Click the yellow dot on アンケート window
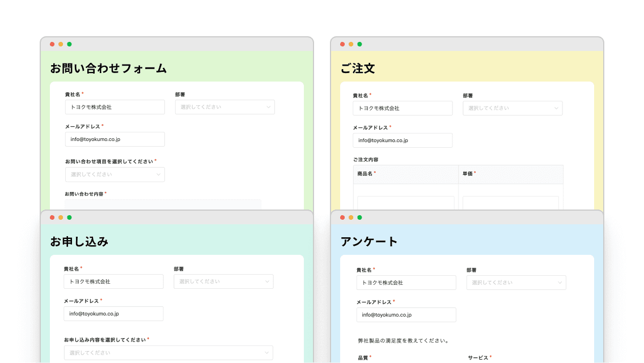Viewport: 644px width, 363px height. click(351, 217)
